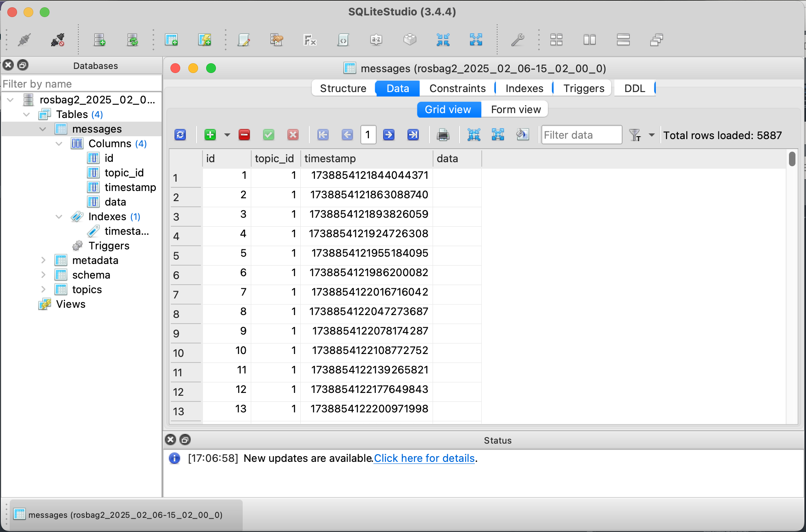The image size is (806, 532).
Task: Switch to Triggers tab
Action: [584, 88]
